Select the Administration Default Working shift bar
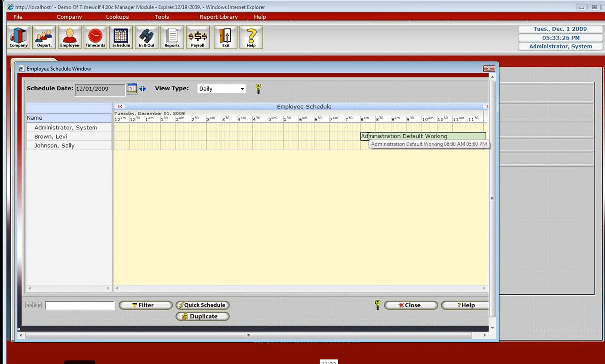This screenshot has height=364, width=605. pos(423,136)
